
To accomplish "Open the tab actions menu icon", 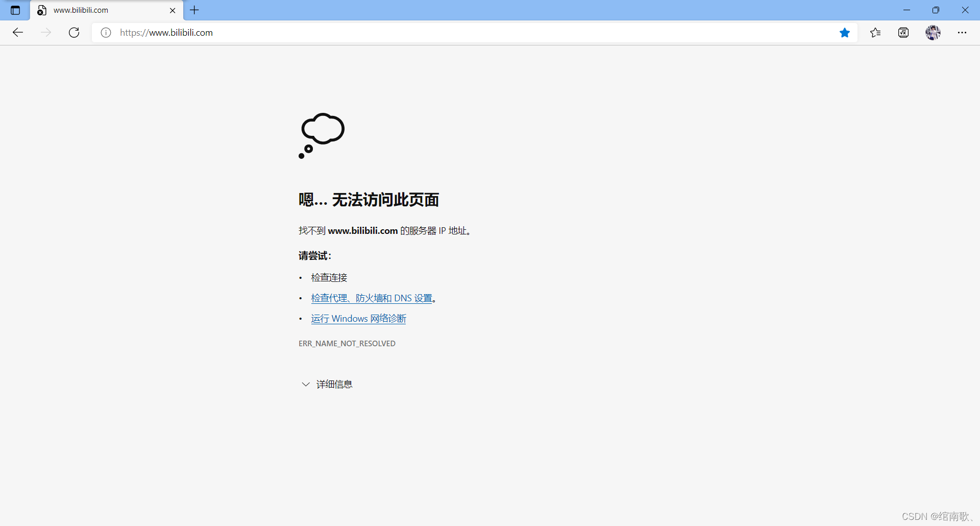I will pos(15,10).
